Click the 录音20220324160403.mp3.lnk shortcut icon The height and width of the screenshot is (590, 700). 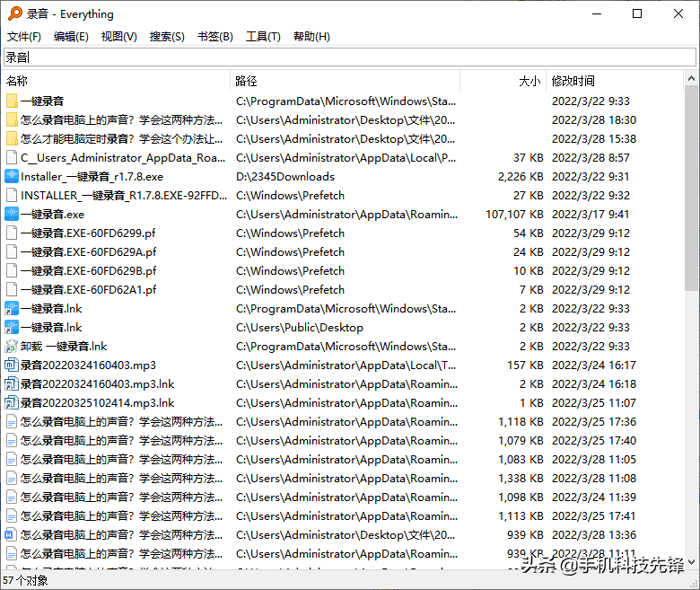[x=12, y=384]
